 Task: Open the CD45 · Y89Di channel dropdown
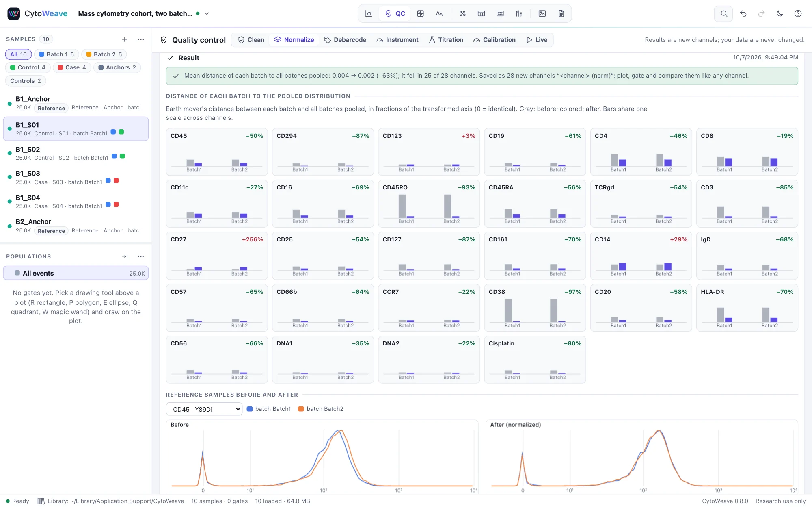pos(204,409)
